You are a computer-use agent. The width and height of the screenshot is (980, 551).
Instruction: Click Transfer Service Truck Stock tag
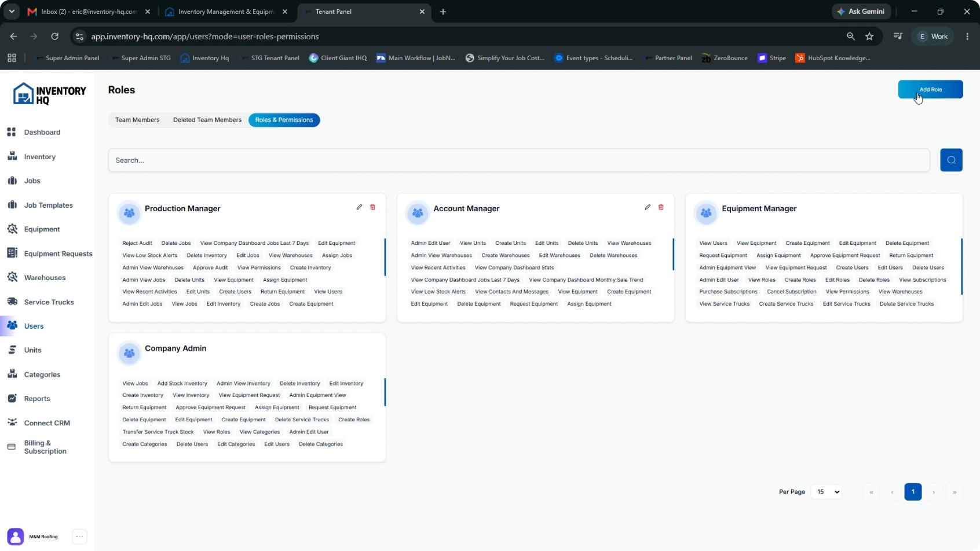[158, 432]
